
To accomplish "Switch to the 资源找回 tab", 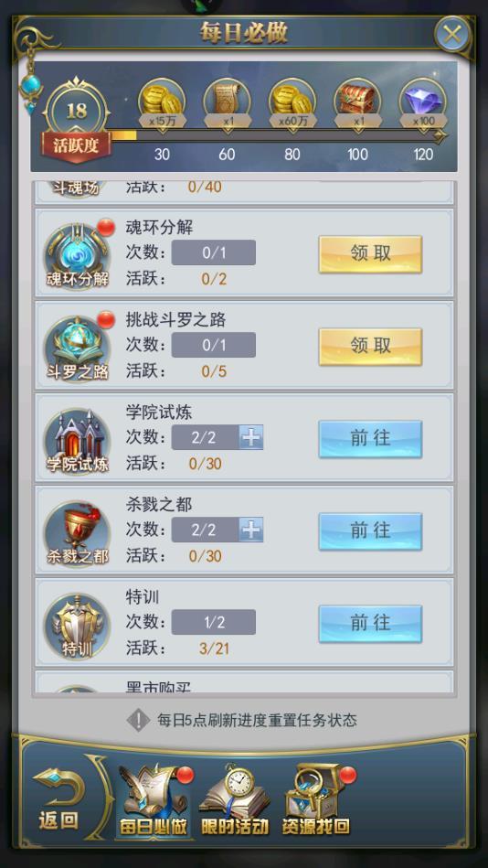I will (x=316, y=799).
